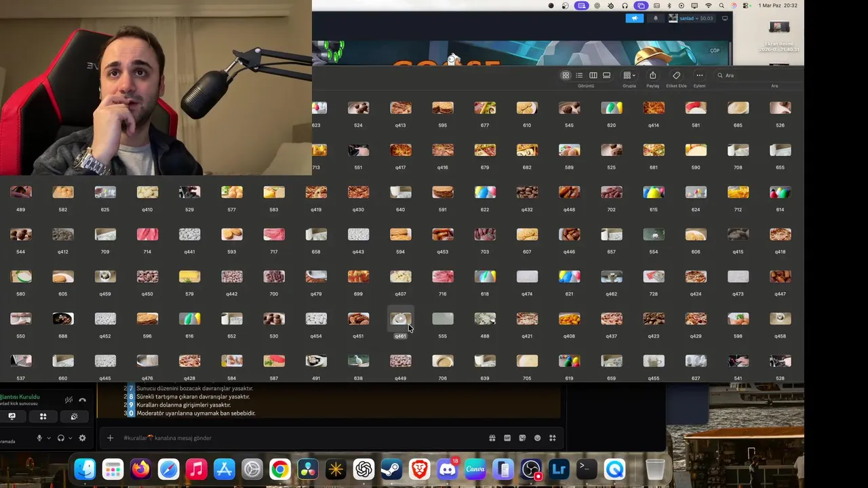Image resolution: width=868 pixels, height=488 pixels.
Task: Open Launchpad from the Dock
Action: coord(113,469)
